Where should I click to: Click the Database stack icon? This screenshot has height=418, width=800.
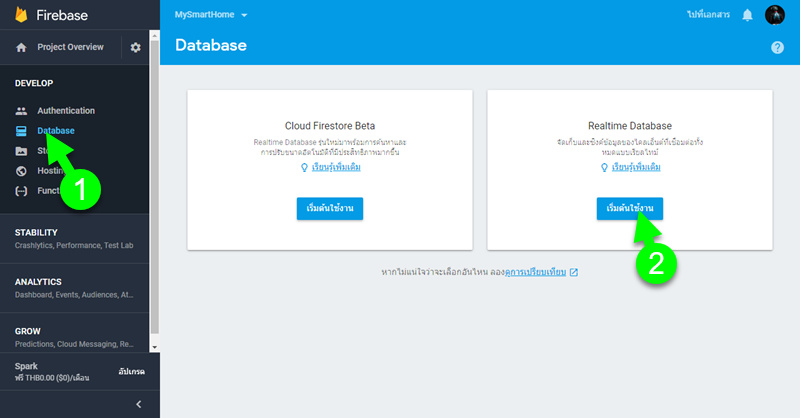21,131
